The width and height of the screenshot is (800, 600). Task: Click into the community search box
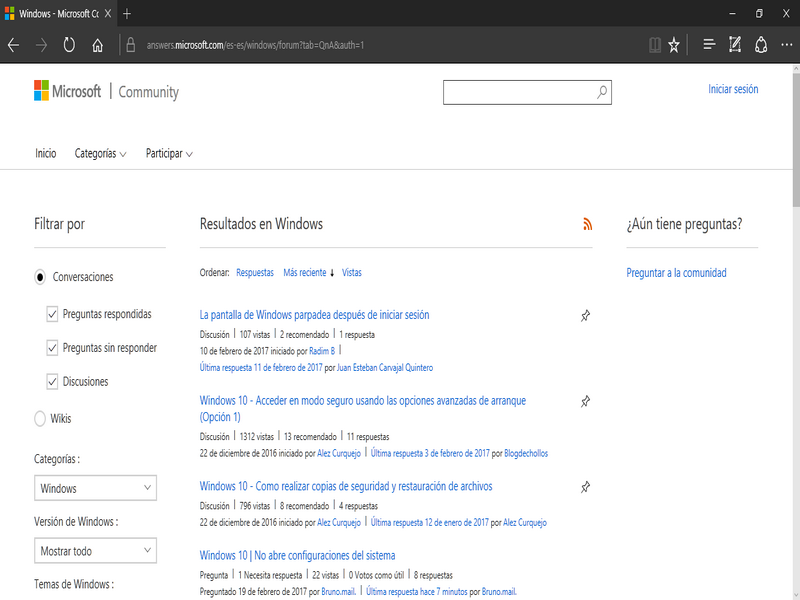point(527,92)
